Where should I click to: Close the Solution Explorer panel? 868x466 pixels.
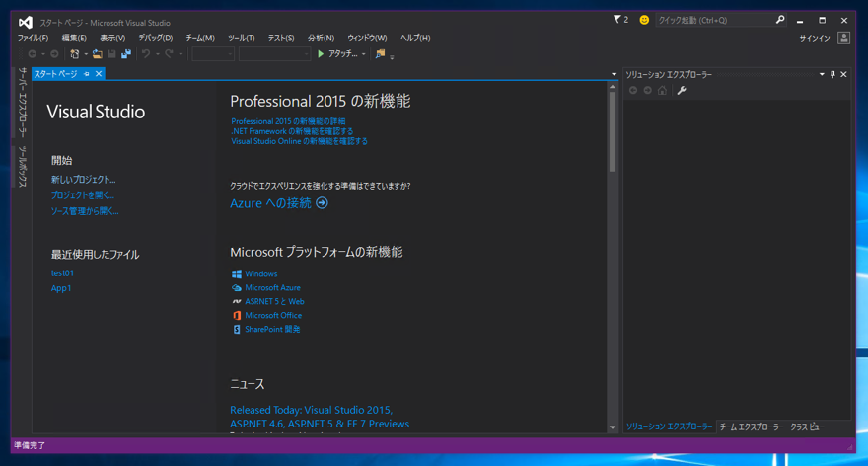pyautogui.click(x=843, y=74)
